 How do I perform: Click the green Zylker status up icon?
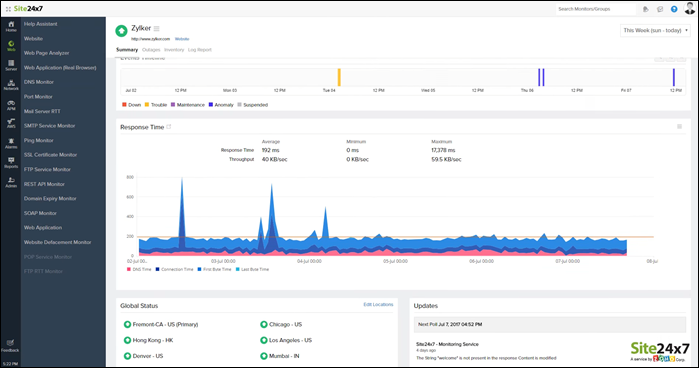pos(121,31)
